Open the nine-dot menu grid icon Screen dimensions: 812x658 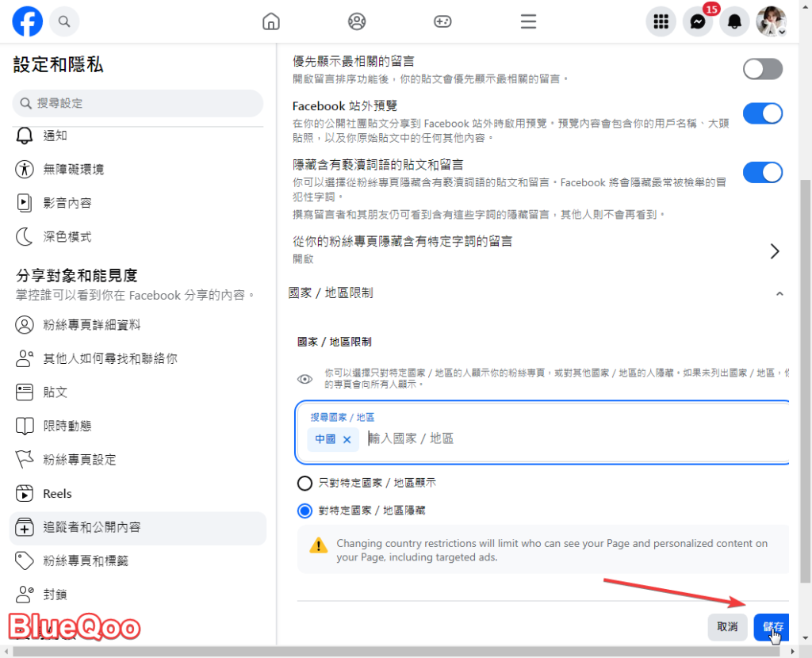(x=661, y=21)
